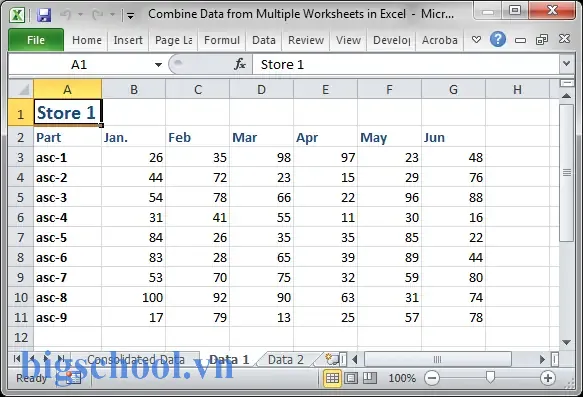
Task: Open the View ribbon tab
Action: tap(348, 40)
